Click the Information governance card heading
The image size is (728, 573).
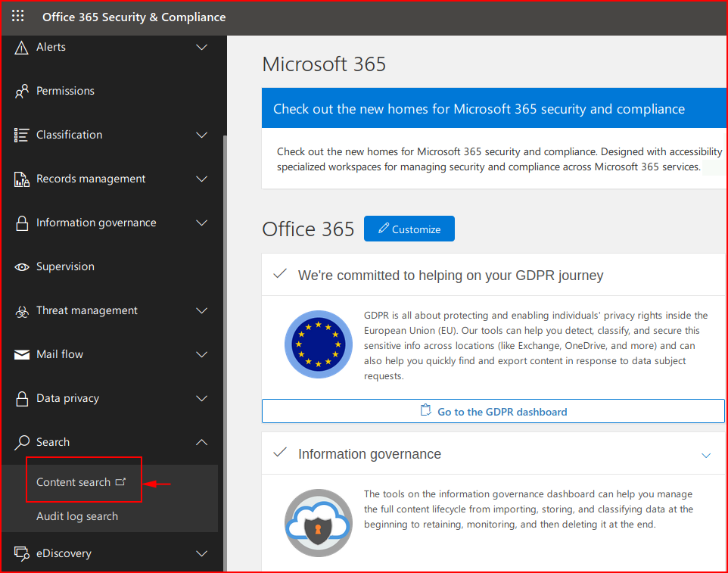(x=369, y=453)
